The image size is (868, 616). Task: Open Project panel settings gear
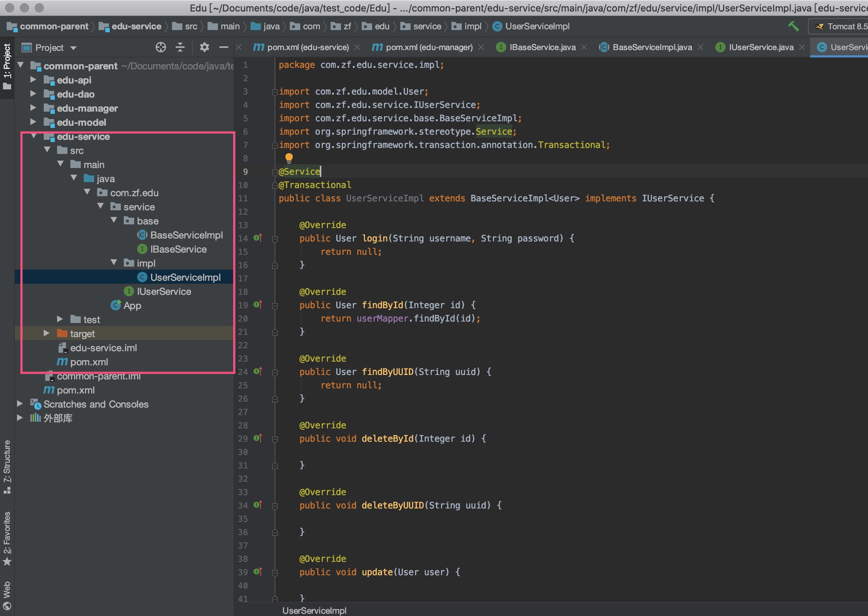click(x=204, y=47)
